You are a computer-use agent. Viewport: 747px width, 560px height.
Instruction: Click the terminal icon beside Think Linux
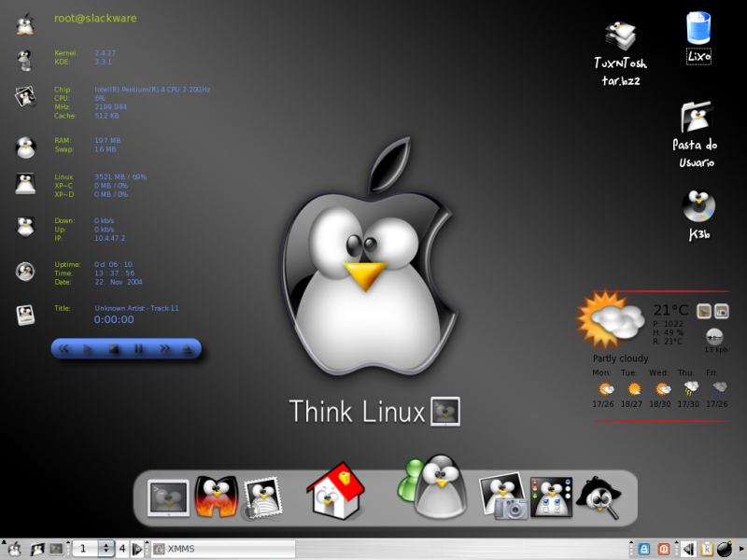pos(445,412)
